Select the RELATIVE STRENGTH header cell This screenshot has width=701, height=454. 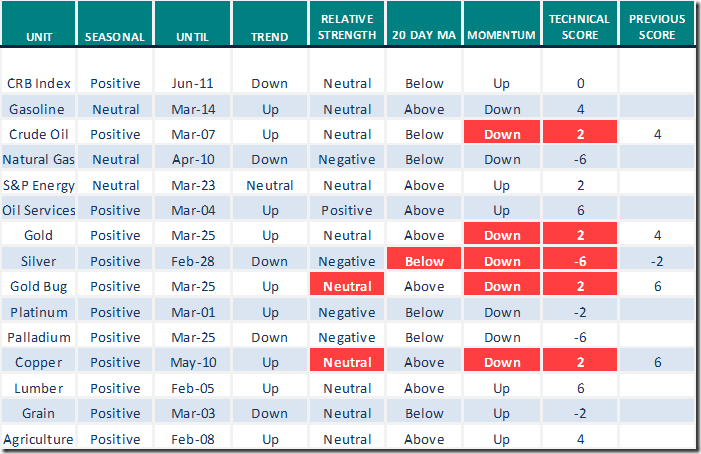(x=347, y=28)
